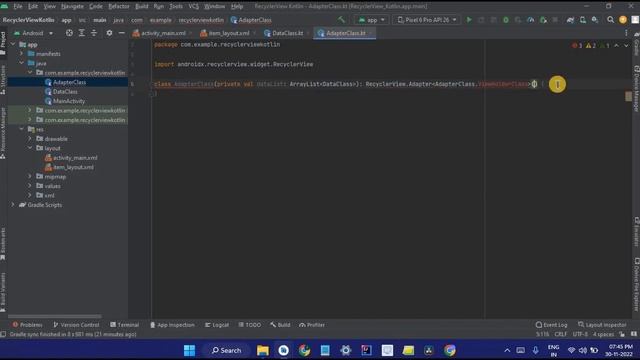This screenshot has width=640, height=360.
Task: Click the Search Everywhere magnifier icon
Action: (x=611, y=20)
